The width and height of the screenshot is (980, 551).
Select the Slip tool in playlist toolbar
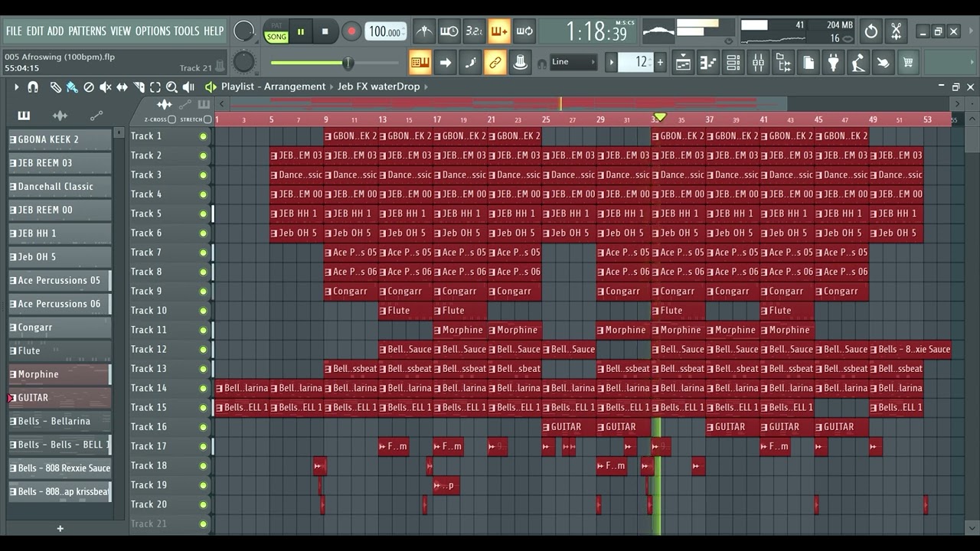pyautogui.click(x=122, y=87)
